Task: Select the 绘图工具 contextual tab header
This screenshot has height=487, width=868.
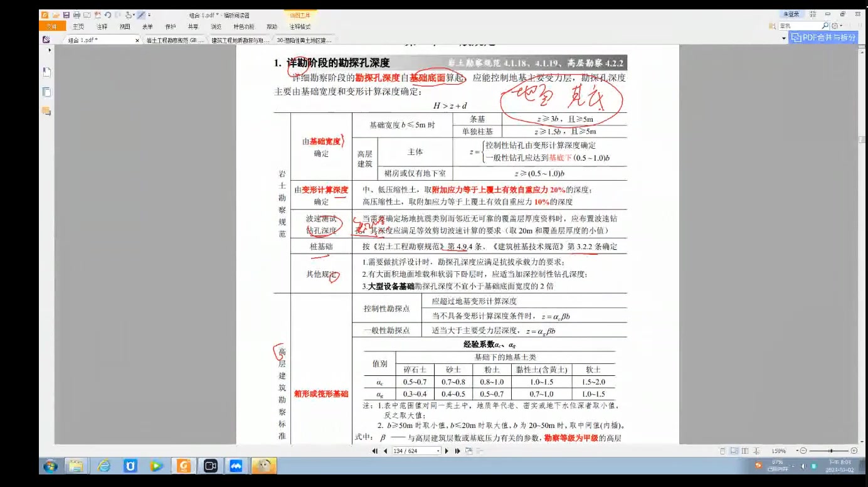Action: pyautogui.click(x=300, y=15)
